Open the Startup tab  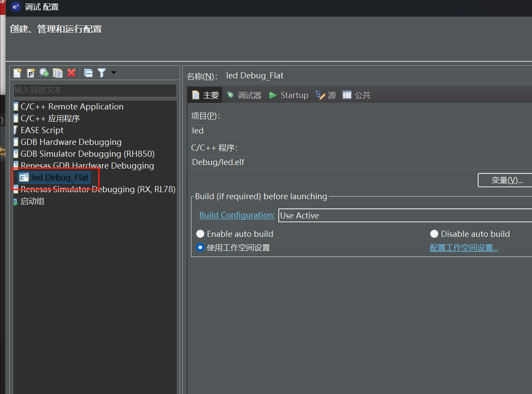coord(288,95)
